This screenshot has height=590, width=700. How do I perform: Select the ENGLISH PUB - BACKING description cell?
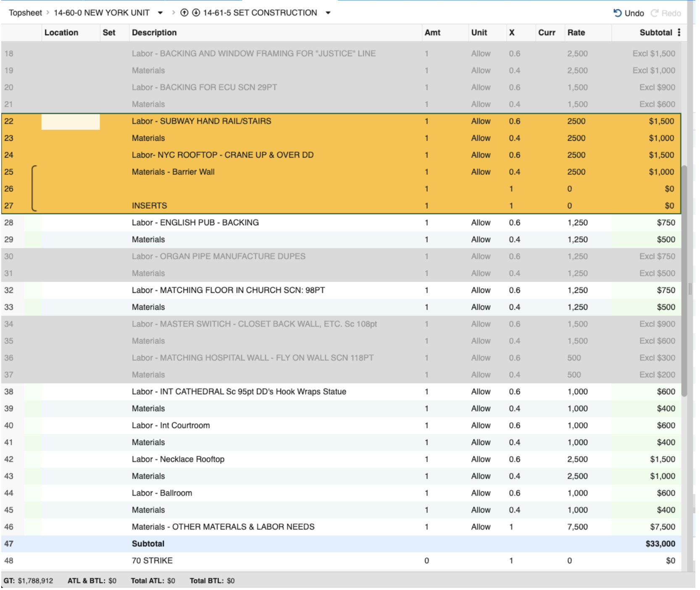tap(195, 223)
